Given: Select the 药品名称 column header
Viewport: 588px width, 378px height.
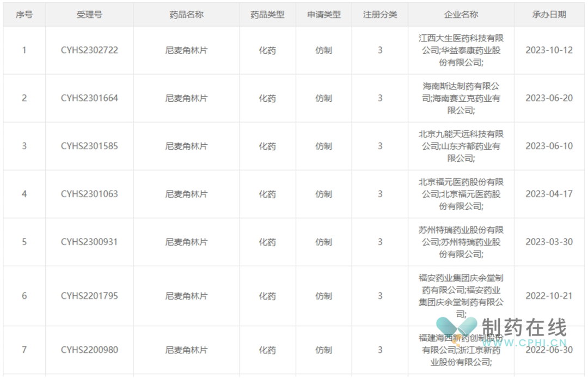Looking at the screenshot, I should (186, 15).
